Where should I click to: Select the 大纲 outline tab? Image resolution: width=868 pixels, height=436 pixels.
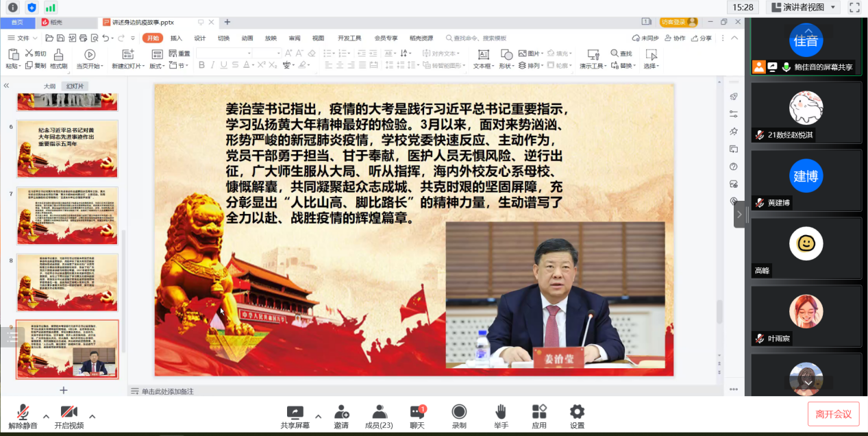click(x=49, y=86)
